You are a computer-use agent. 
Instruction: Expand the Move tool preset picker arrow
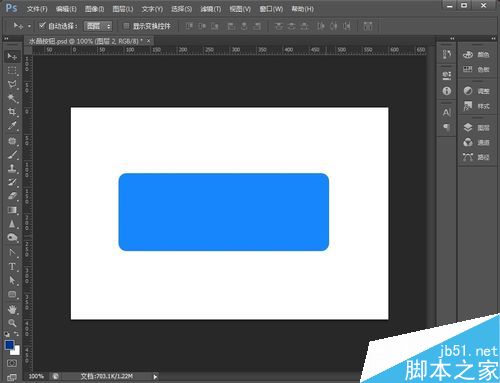coord(29,26)
